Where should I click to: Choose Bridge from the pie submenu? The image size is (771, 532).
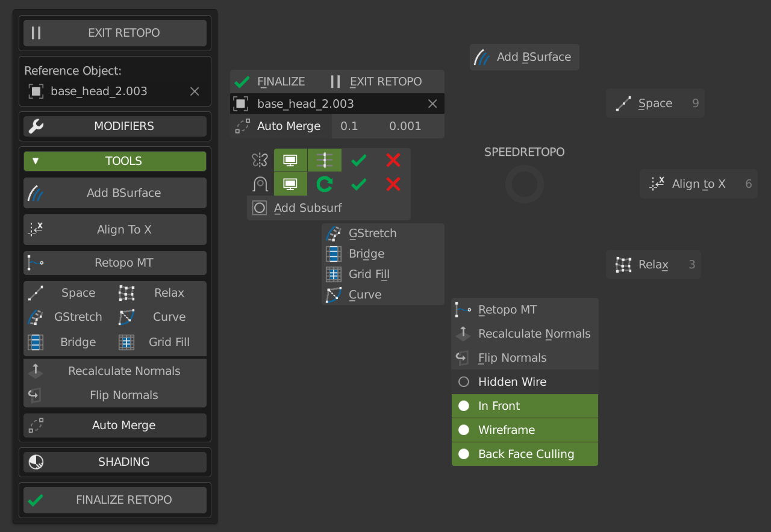click(x=366, y=253)
